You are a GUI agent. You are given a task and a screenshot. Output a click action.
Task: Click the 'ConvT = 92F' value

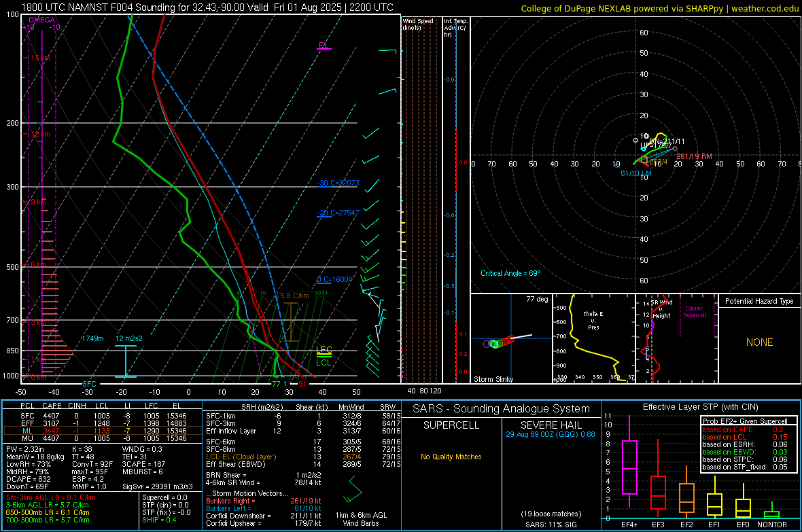tap(92, 464)
